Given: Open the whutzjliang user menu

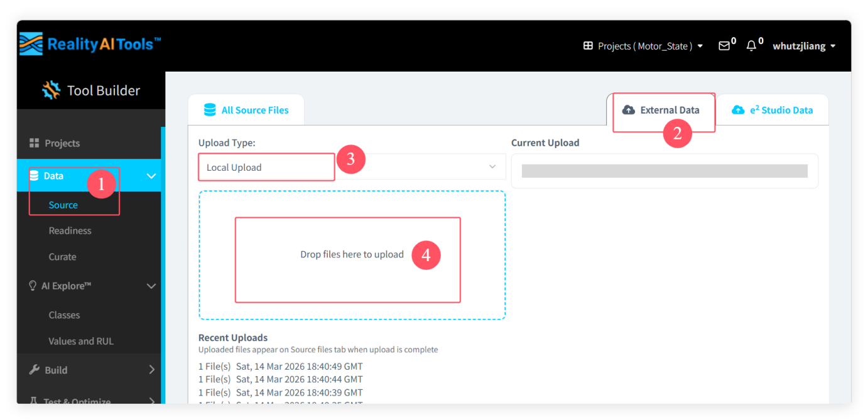Looking at the screenshot, I should pyautogui.click(x=804, y=46).
